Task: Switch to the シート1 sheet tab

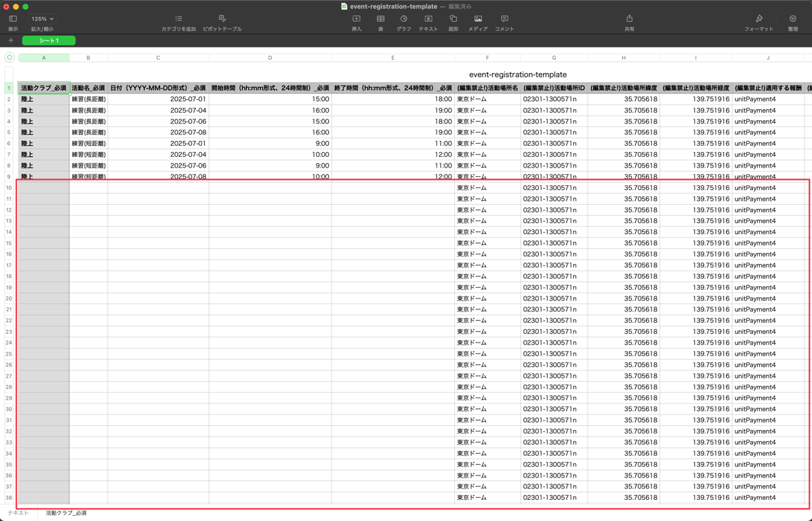Action: pos(49,41)
